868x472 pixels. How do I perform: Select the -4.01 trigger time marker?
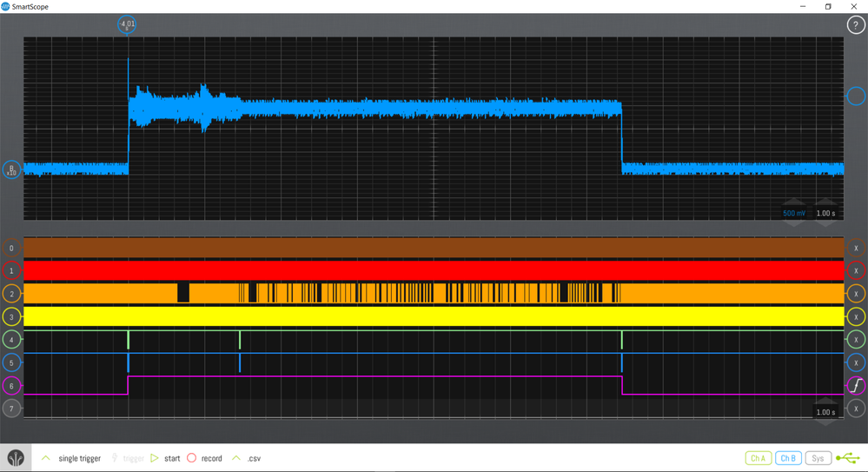point(127,24)
